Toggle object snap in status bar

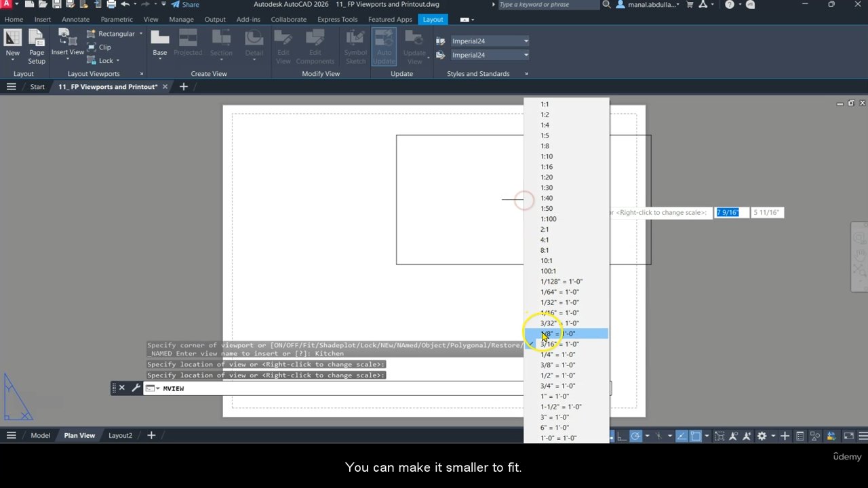pyautogui.click(x=696, y=436)
